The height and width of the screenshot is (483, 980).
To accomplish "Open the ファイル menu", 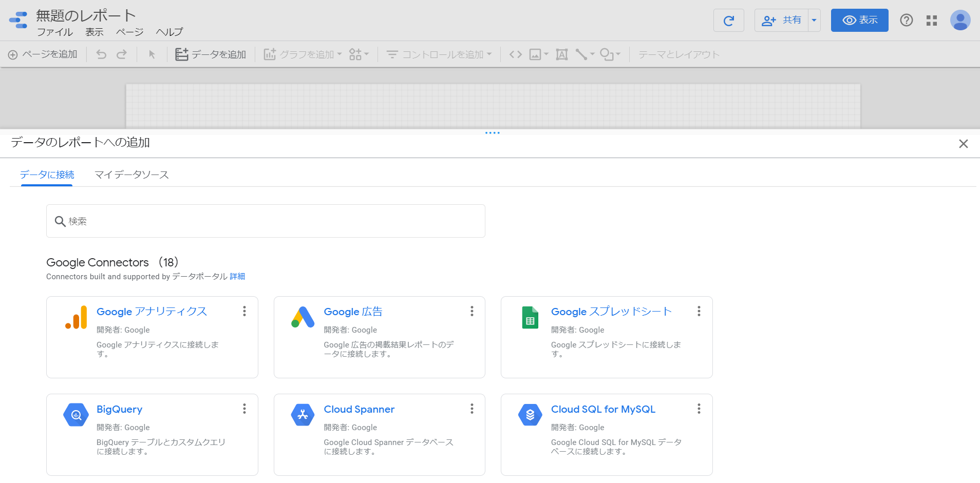I will 55,32.
